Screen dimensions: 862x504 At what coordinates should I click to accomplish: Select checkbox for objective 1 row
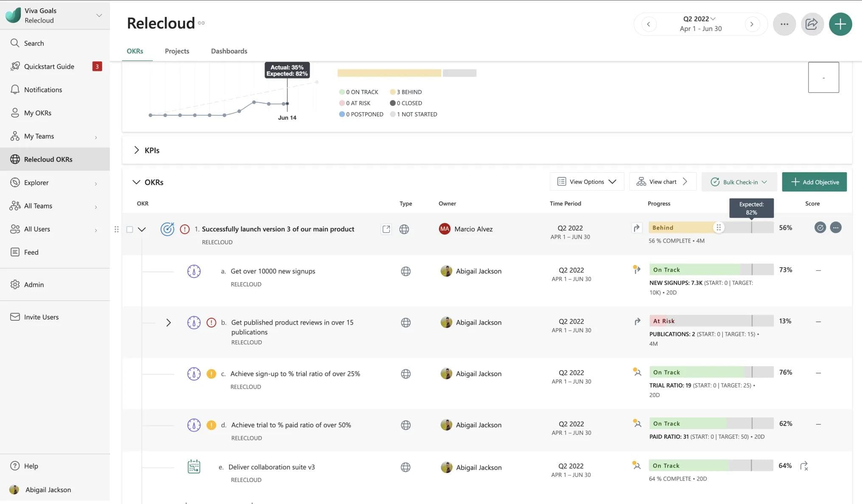[130, 229]
